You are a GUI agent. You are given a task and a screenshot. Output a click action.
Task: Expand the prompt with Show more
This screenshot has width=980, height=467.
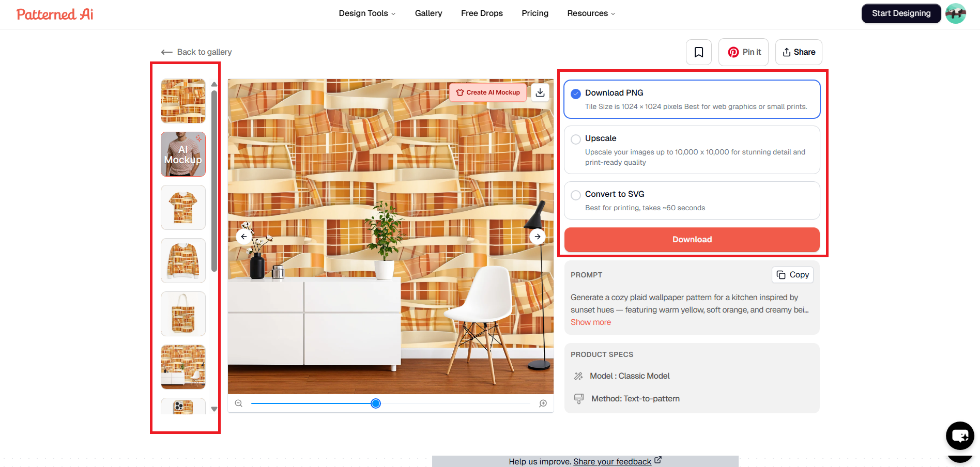590,322
